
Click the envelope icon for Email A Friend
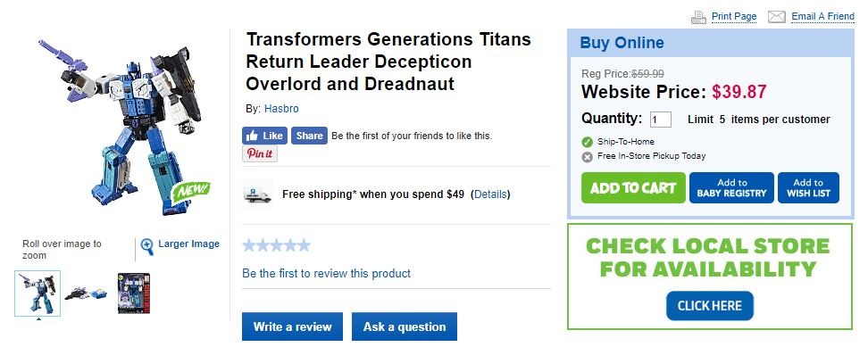[x=777, y=17]
